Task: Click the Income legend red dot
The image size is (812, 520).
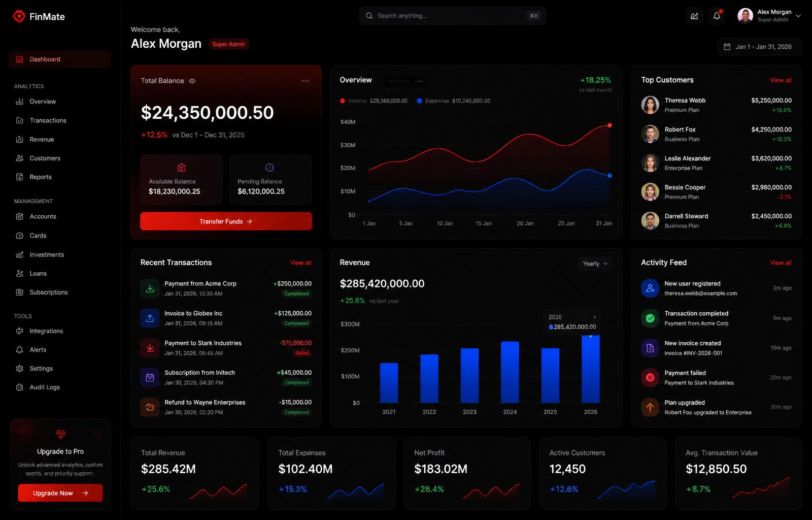Action: 343,101
